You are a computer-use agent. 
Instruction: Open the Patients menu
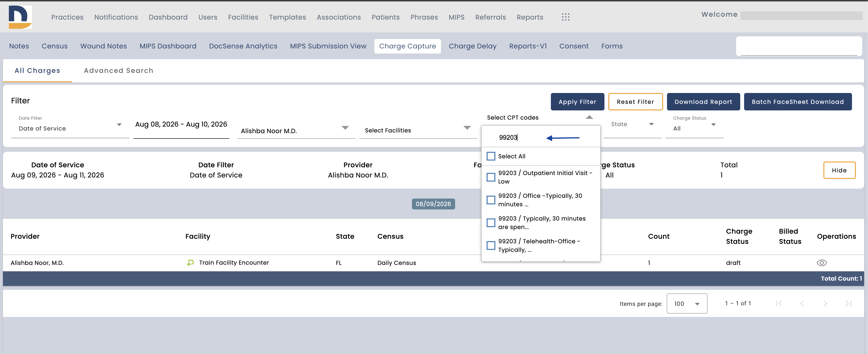pos(386,17)
